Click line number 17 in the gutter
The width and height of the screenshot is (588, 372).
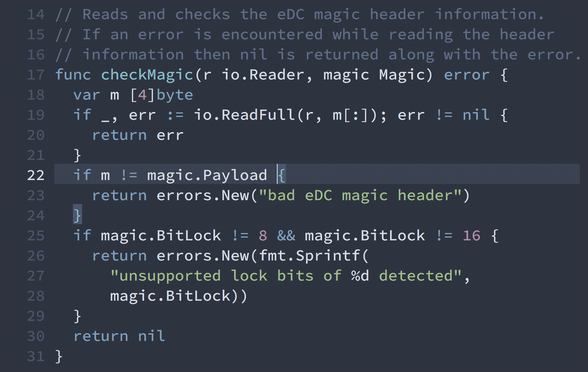(36, 74)
